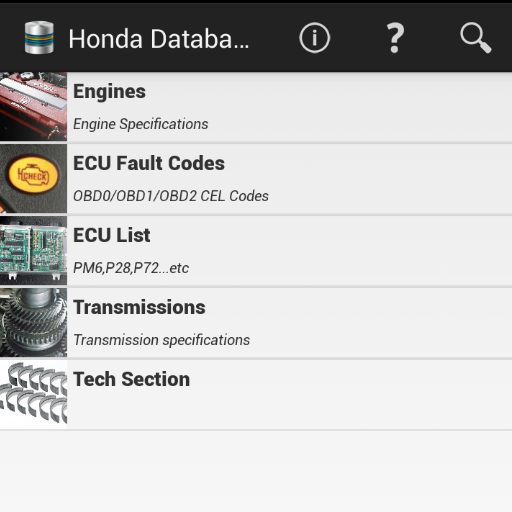Screen dimensions: 512x512
Task: Select the red engine valve cover thumbnail
Action: 33,107
